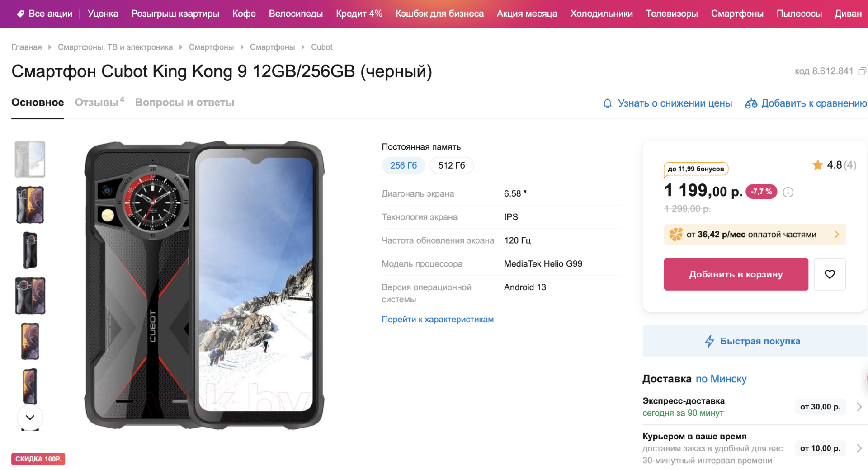Select the 512 Гб memory option
The width and height of the screenshot is (868, 470).
451,165
